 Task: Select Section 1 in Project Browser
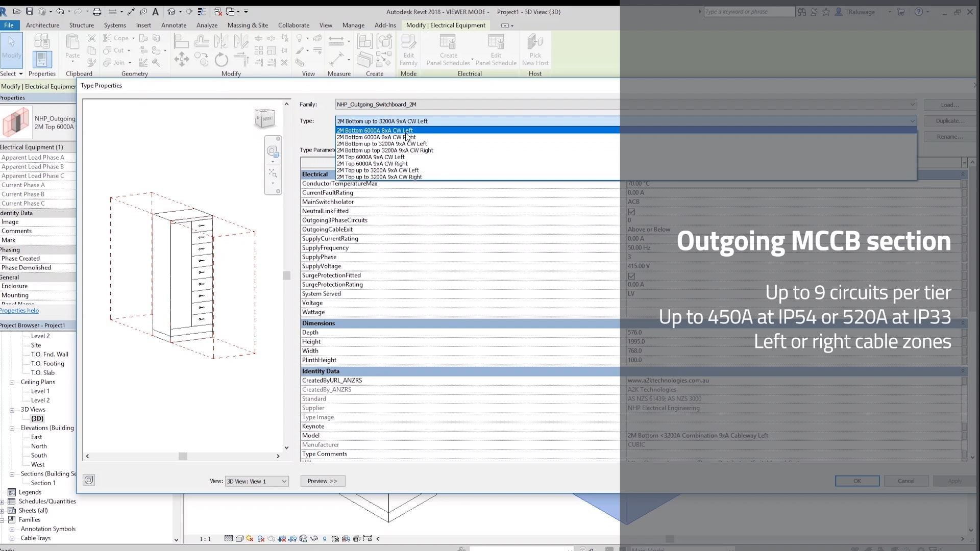click(43, 483)
